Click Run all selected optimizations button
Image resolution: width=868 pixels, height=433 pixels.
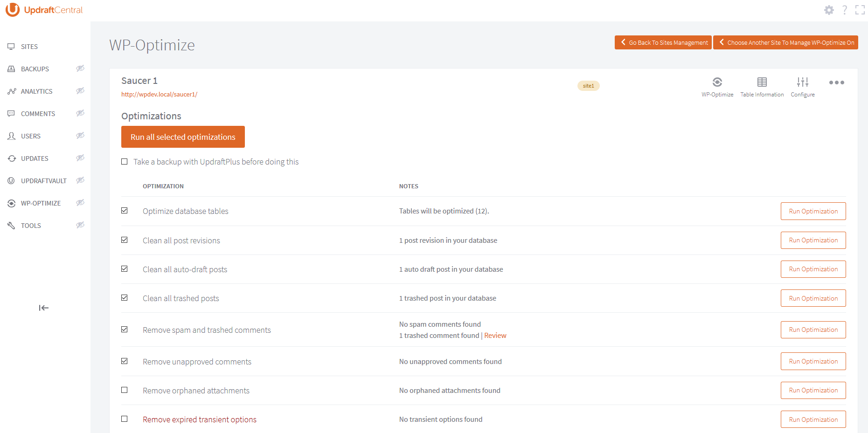coord(183,137)
